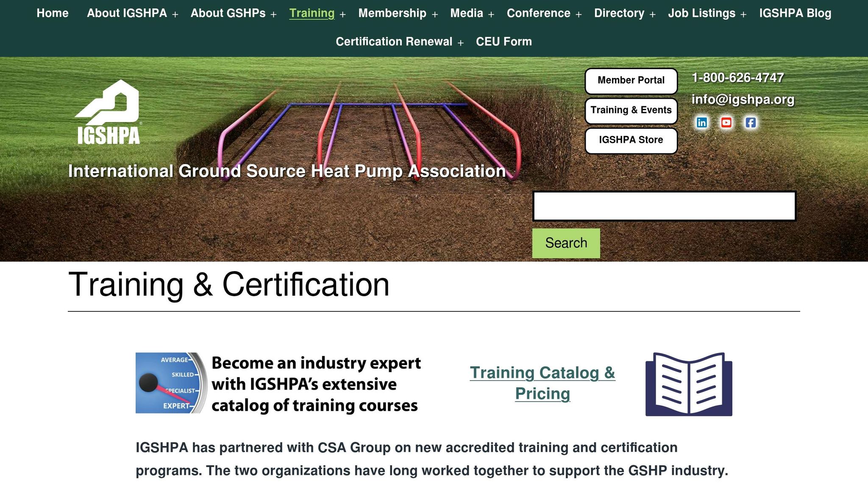The image size is (868, 488).
Task: Click the Training & Certification page heading
Action: 229,284
